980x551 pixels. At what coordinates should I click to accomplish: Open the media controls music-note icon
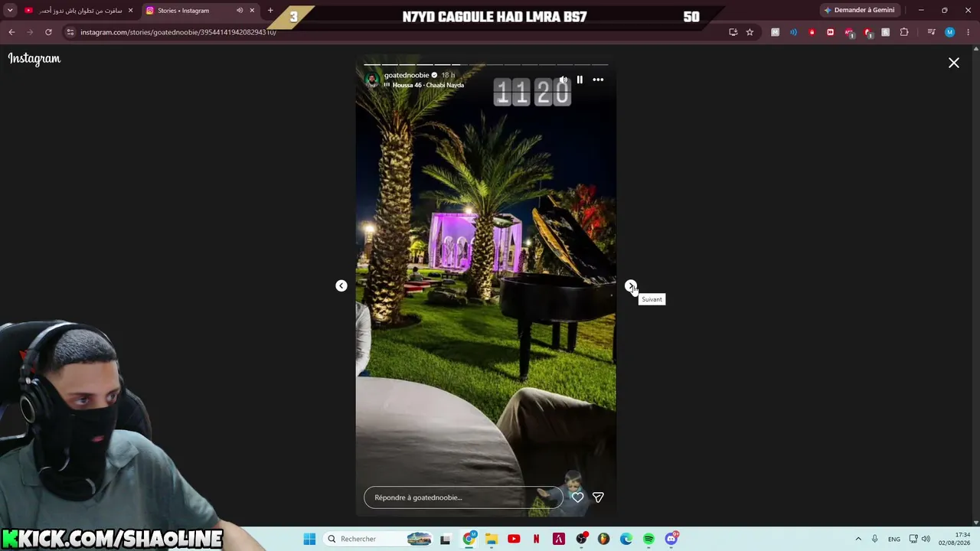coord(931,32)
